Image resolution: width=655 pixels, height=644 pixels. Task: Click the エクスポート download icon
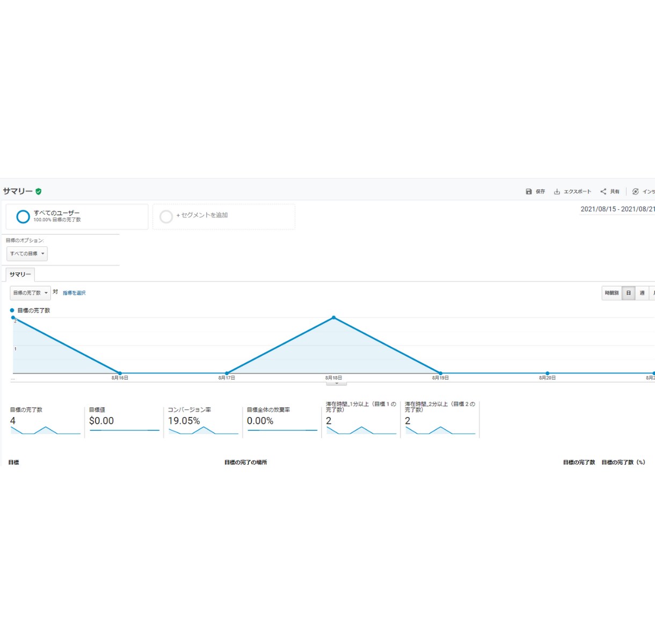557,192
